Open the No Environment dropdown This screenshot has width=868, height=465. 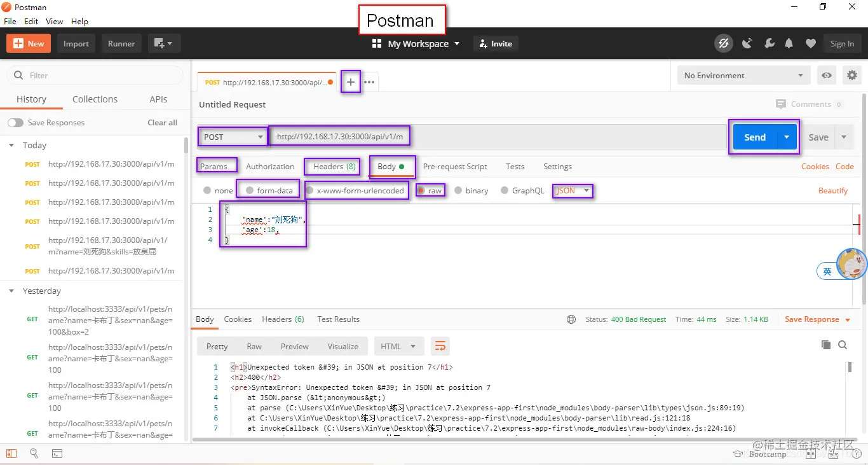(743, 75)
